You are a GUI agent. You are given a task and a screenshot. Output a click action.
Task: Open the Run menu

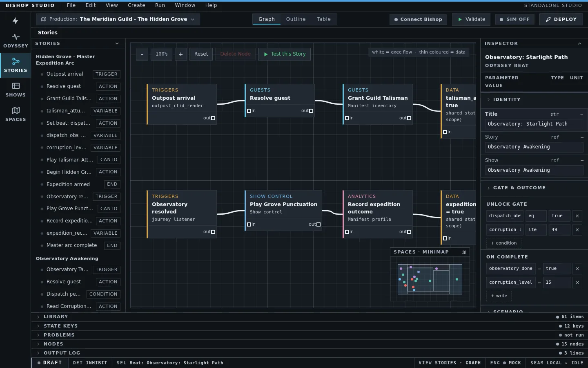(x=160, y=5)
